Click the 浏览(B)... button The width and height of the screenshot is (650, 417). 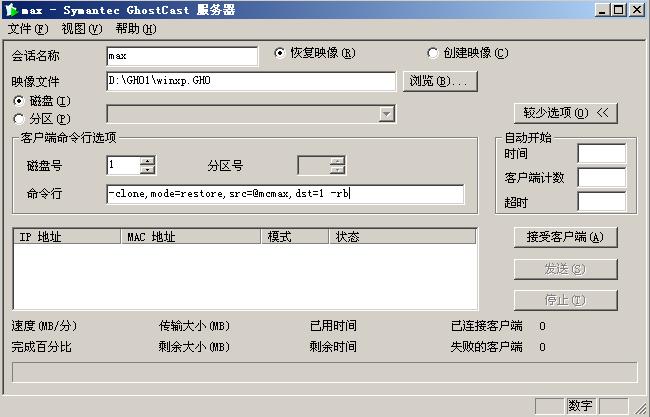point(440,81)
